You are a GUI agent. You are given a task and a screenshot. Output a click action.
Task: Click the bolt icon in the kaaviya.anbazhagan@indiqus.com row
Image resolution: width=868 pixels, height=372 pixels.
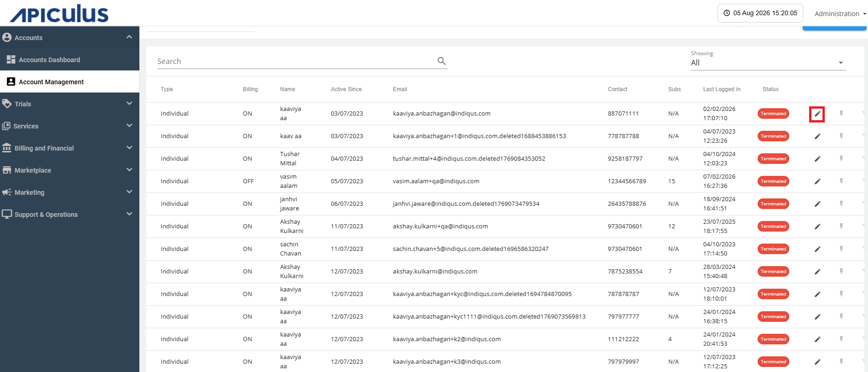[841, 114]
